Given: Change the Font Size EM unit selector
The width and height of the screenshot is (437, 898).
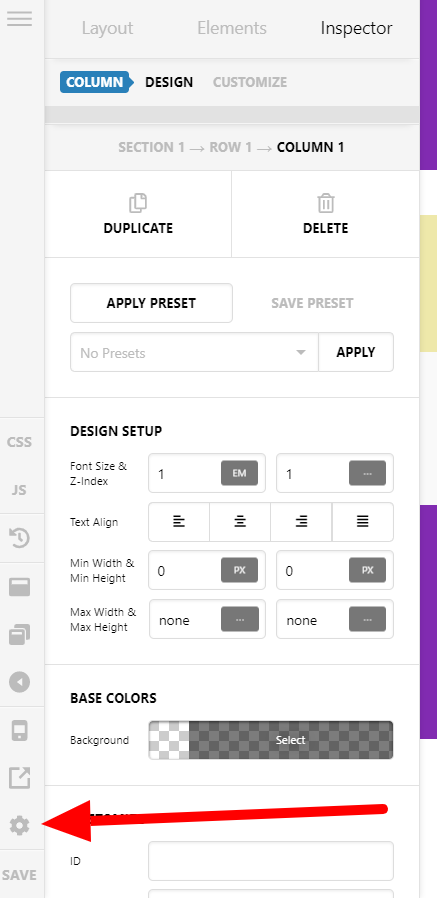Looking at the screenshot, I should coord(239,474).
